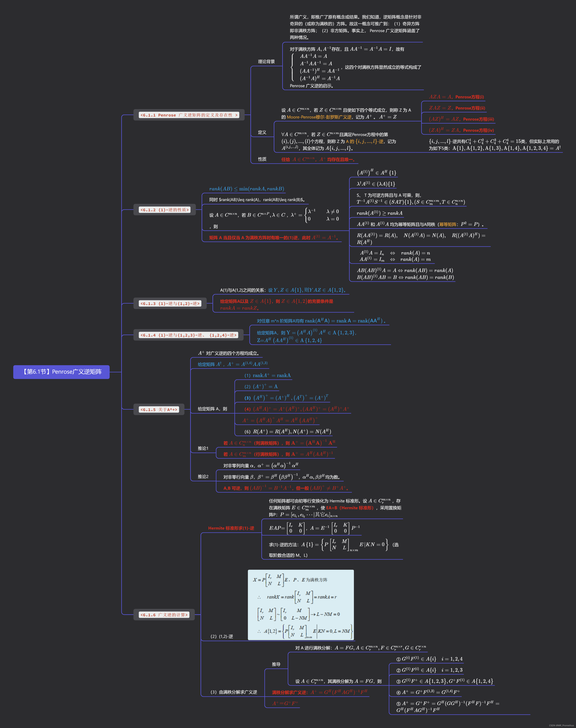Click the red Hermite 标准形求{1}-逆 label
This screenshot has width=576, height=728.
click(x=231, y=528)
